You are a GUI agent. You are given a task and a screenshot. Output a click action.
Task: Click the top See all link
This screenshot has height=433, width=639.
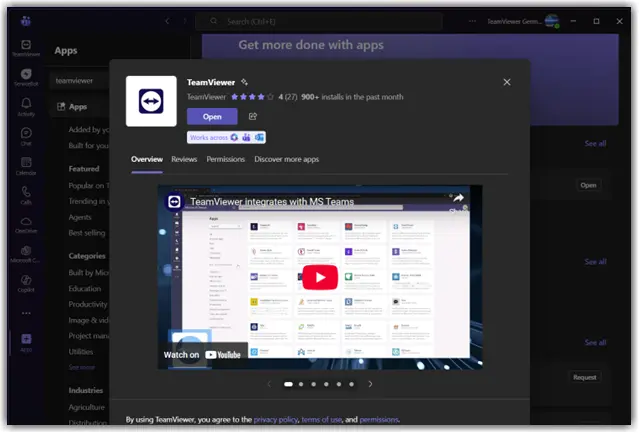(595, 143)
